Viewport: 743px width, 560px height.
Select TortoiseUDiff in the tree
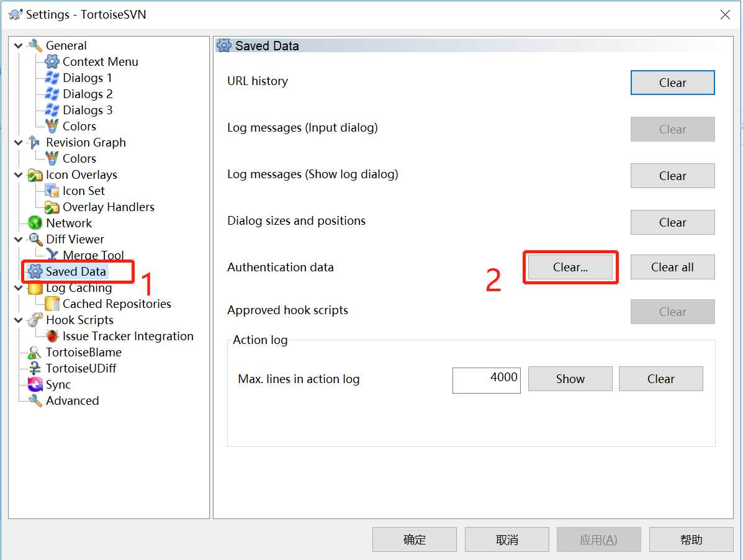click(81, 368)
